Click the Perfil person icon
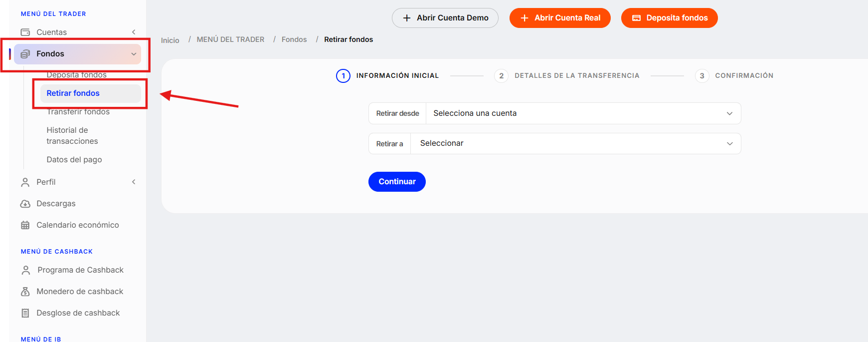The width and height of the screenshot is (868, 342). coord(25,182)
